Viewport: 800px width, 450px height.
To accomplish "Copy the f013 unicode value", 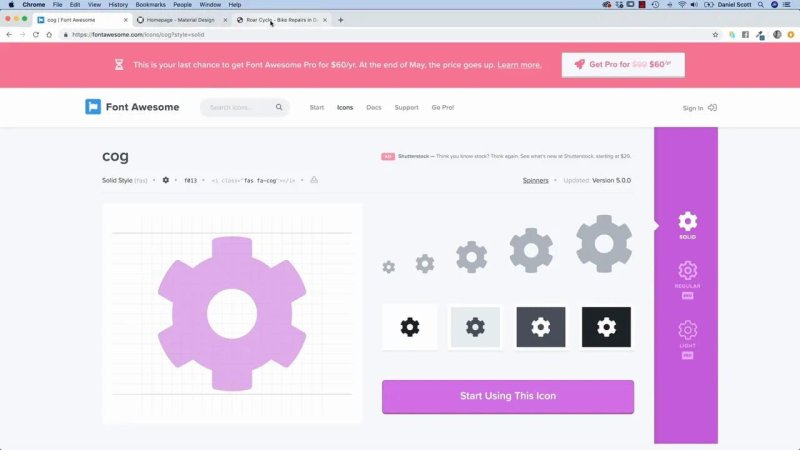I will click(x=190, y=181).
